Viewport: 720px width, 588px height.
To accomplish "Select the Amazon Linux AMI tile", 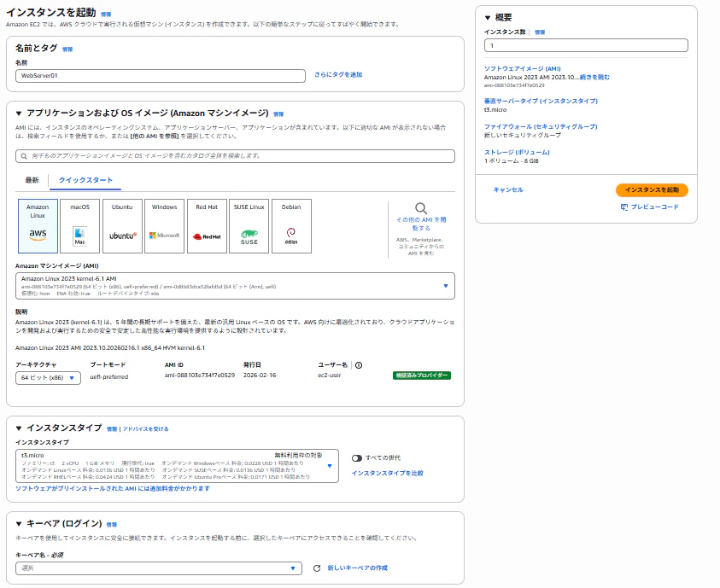I will [38, 225].
